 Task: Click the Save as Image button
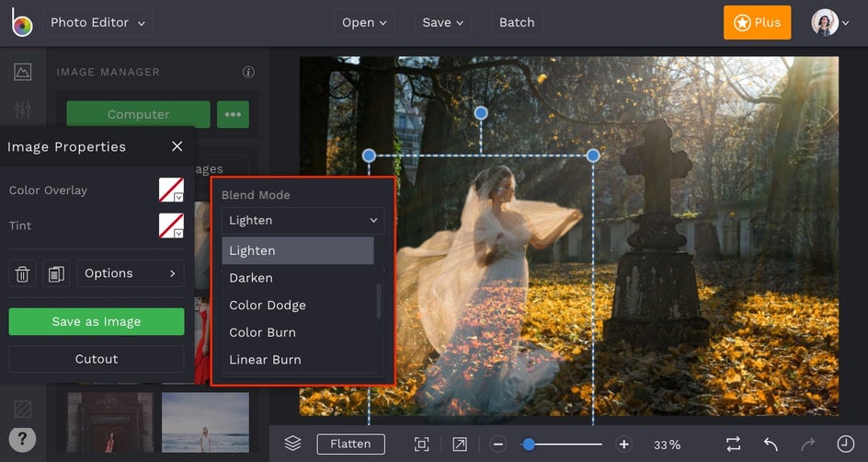coord(97,322)
